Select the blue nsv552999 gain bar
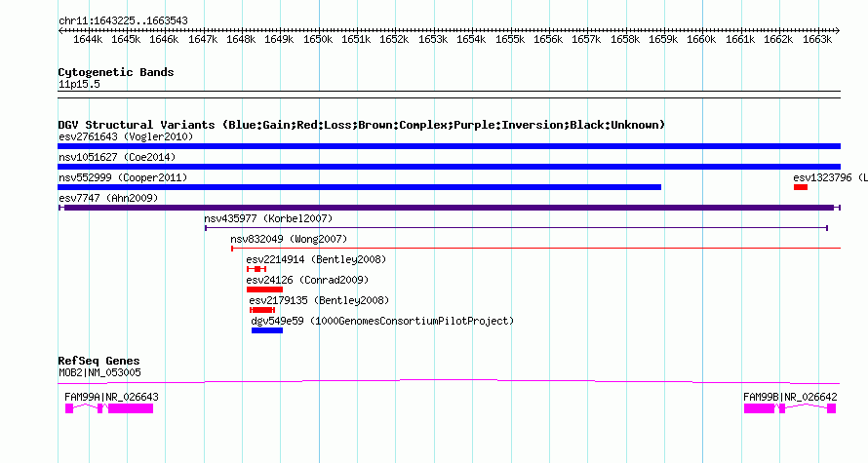 pos(359,187)
